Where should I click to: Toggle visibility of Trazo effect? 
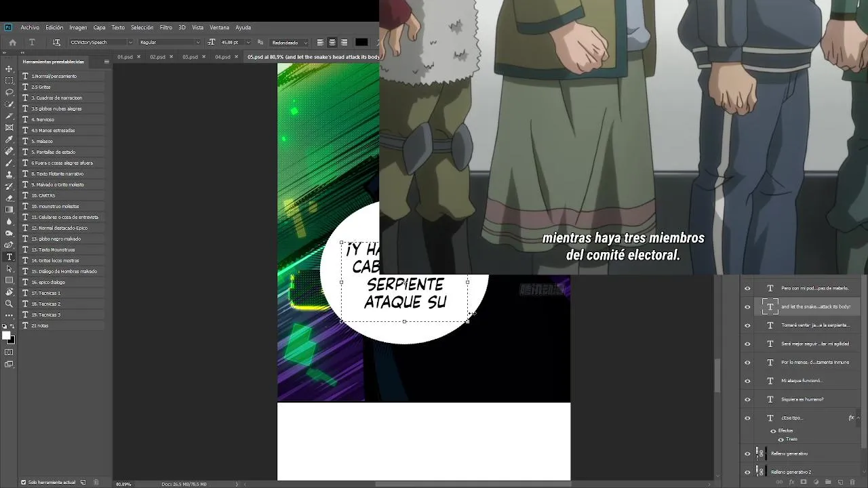781,439
